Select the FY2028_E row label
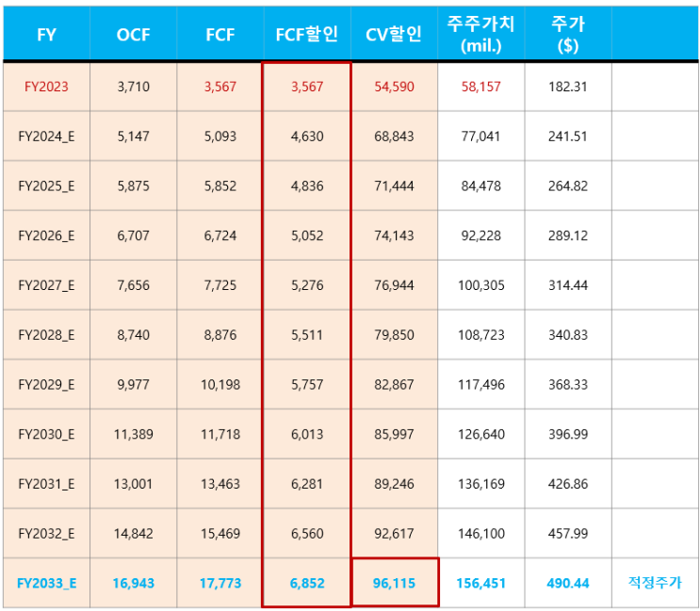700x611 pixels. coord(46,334)
